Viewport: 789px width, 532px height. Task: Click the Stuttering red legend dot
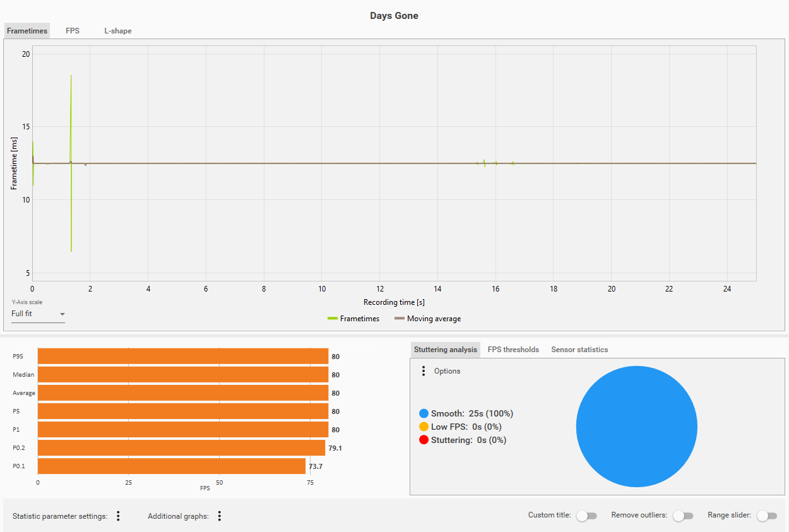point(424,440)
